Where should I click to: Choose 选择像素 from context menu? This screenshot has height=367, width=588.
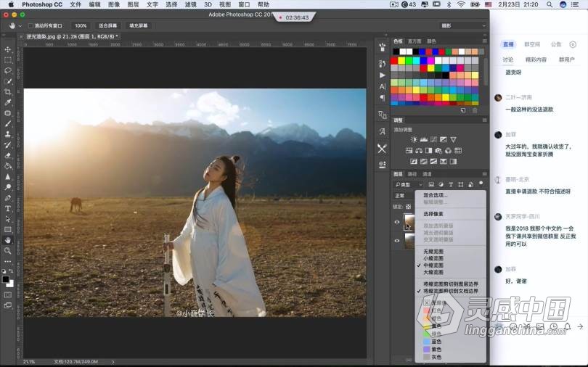[x=433, y=214]
